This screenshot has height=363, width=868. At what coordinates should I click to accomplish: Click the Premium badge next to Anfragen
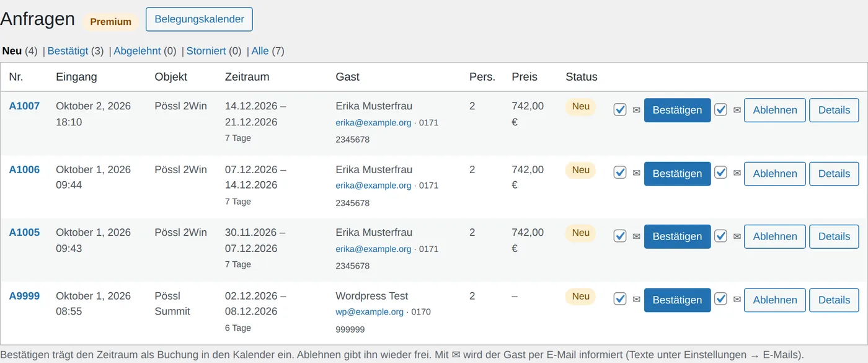(x=111, y=22)
